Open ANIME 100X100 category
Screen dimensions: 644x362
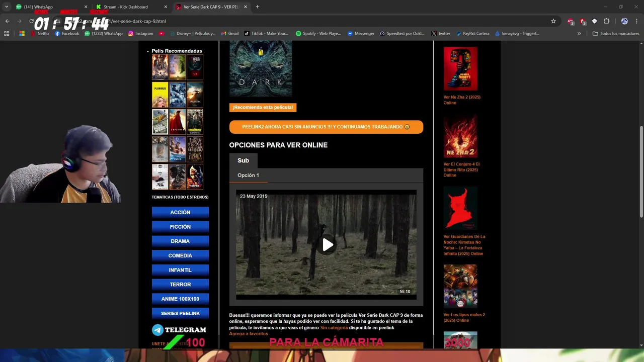pos(180,299)
